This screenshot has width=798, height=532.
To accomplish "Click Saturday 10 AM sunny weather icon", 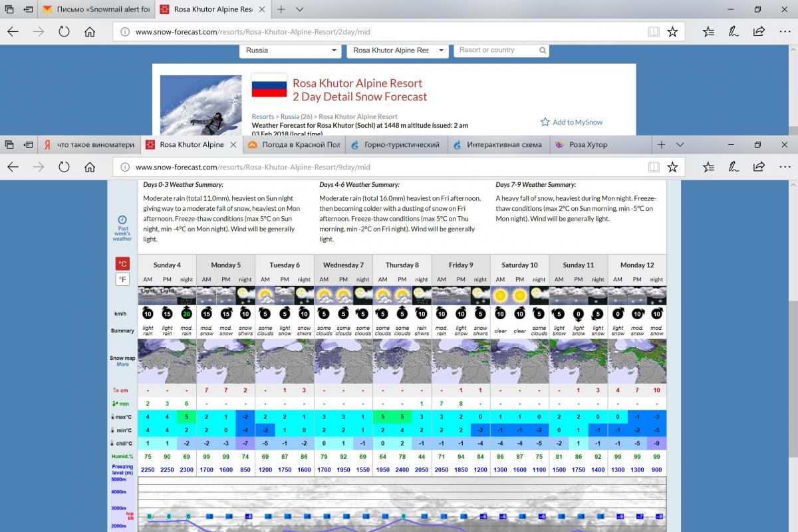I will pos(501,295).
